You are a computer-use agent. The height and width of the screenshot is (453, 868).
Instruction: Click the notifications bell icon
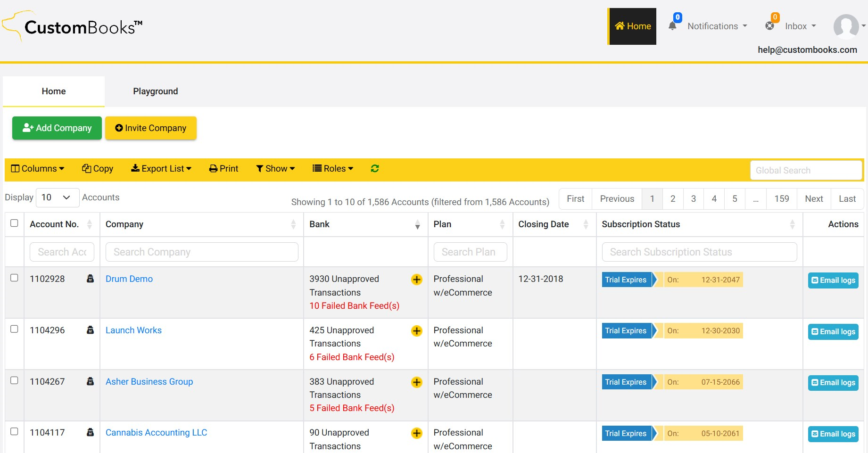pos(672,26)
